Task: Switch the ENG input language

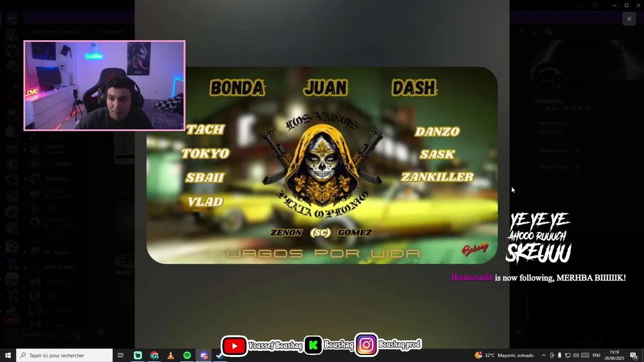Action: (597, 355)
